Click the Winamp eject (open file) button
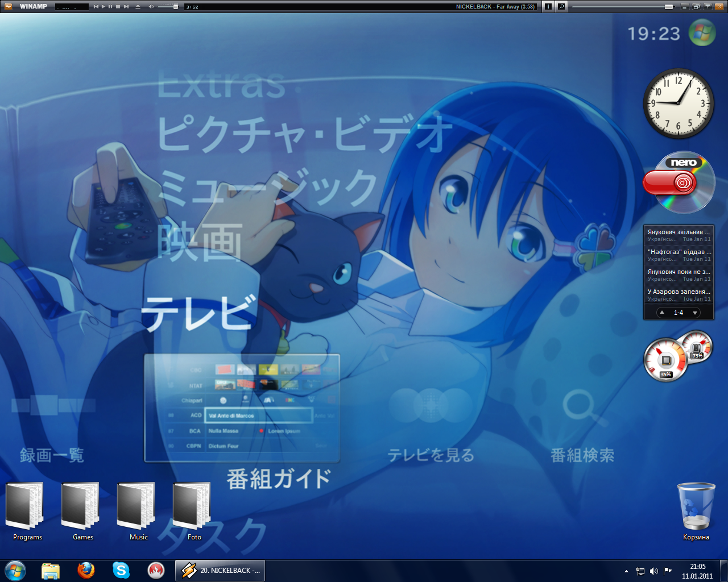This screenshot has height=582, width=728. click(138, 7)
